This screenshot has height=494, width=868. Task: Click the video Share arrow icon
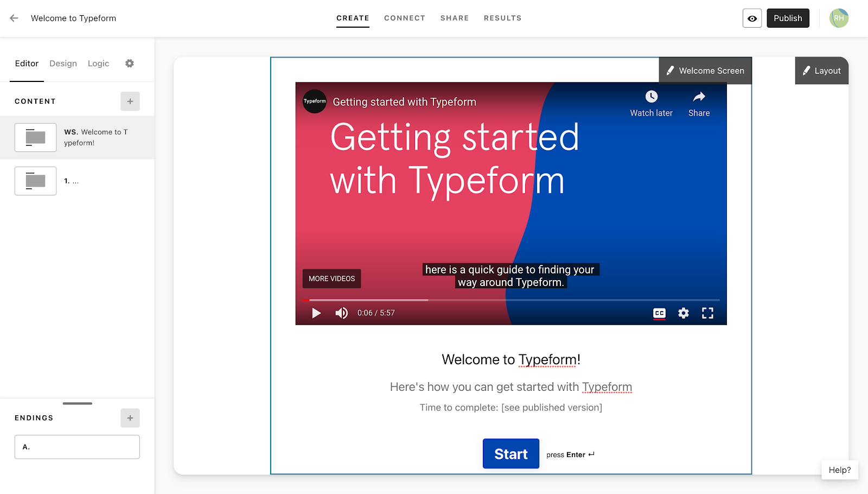(x=699, y=97)
